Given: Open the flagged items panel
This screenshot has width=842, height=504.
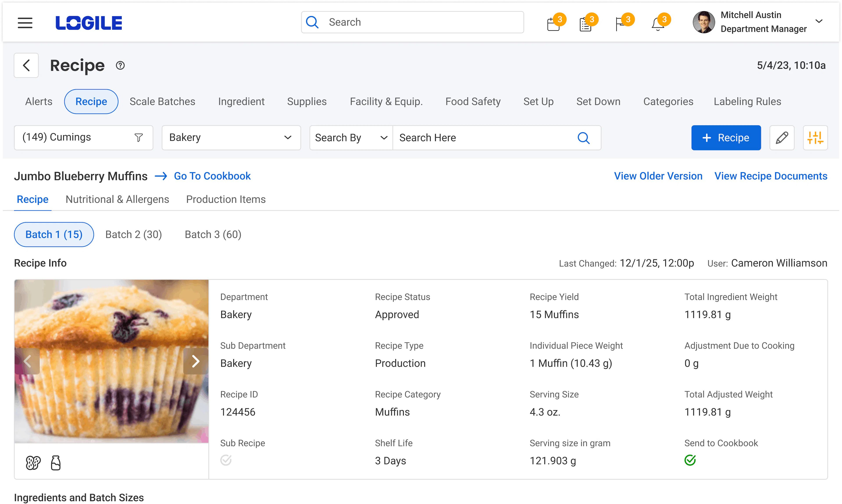Looking at the screenshot, I should point(621,23).
